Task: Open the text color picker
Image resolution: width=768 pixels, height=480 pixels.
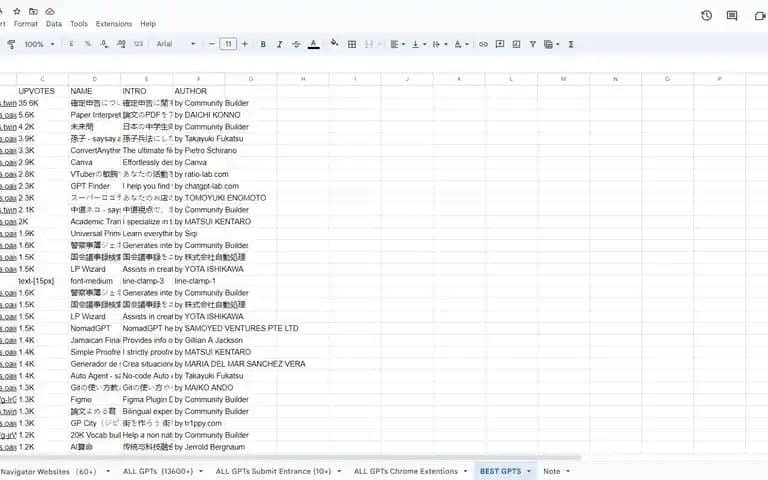Action: 313,44
